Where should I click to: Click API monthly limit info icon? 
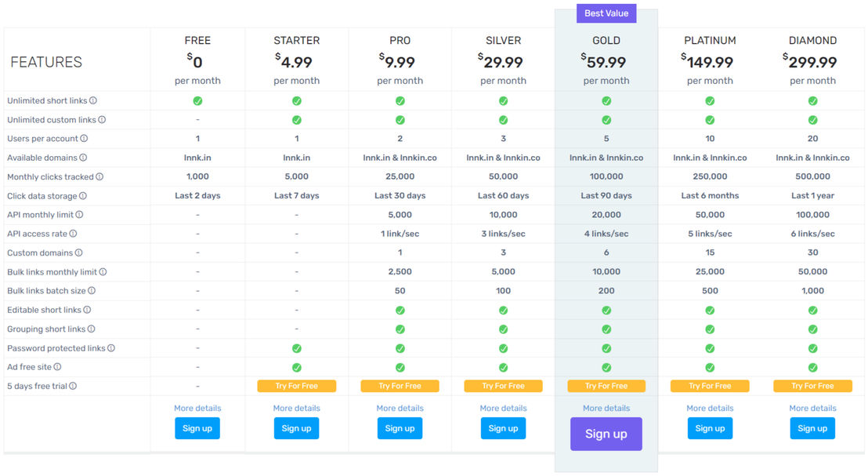tap(79, 214)
